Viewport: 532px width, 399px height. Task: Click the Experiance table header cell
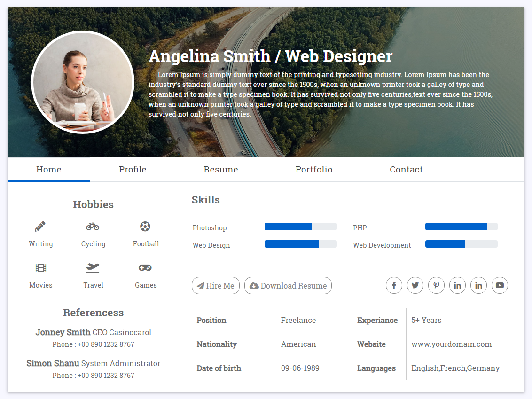click(379, 321)
